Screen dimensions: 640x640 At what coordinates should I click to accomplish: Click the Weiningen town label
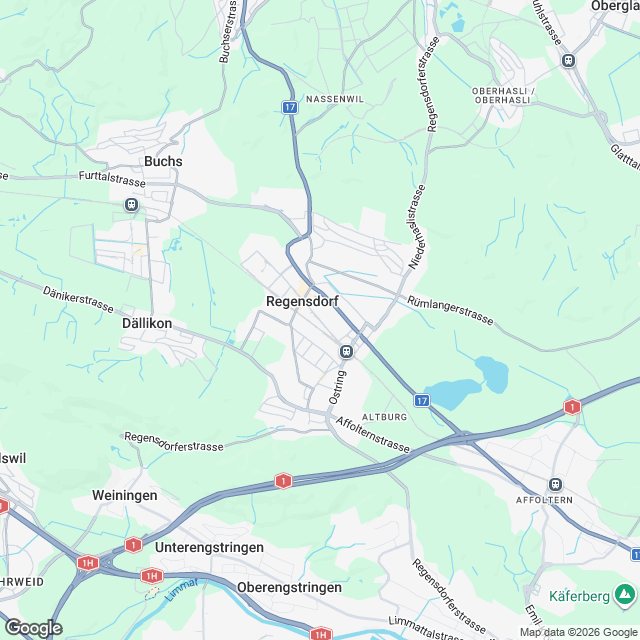(x=125, y=495)
